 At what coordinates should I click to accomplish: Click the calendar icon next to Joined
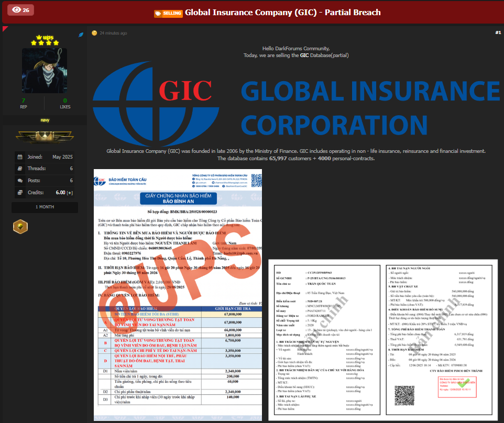(19, 157)
